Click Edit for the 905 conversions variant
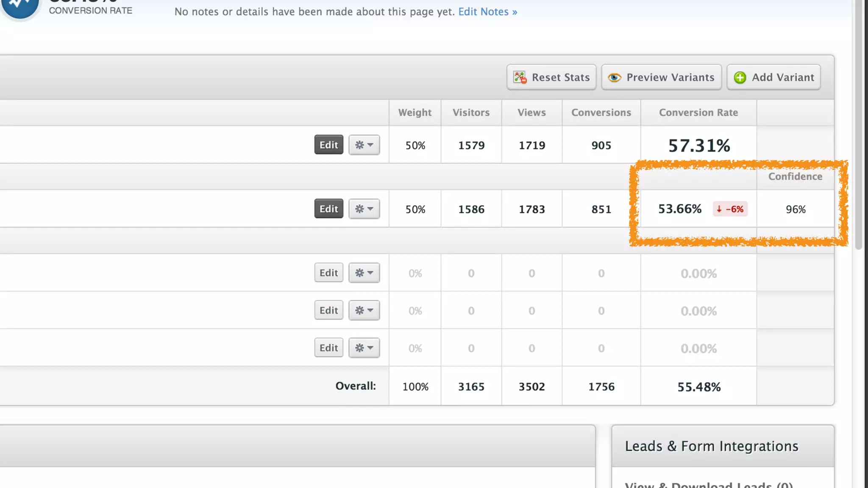This screenshot has height=488, width=868. coord(328,145)
